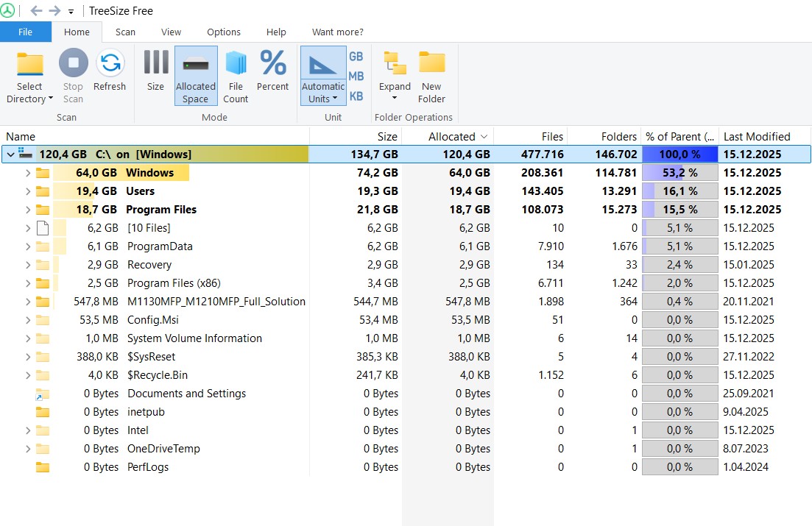
Task: Create a New Folder
Action: (x=431, y=77)
